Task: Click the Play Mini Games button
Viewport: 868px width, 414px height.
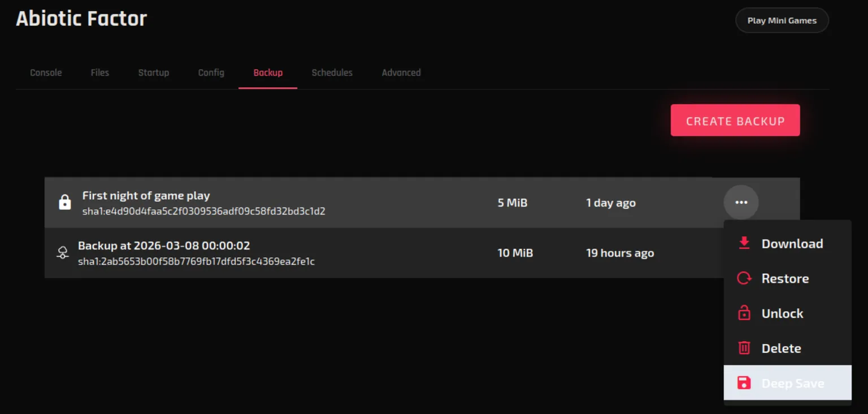Action: 782,20
